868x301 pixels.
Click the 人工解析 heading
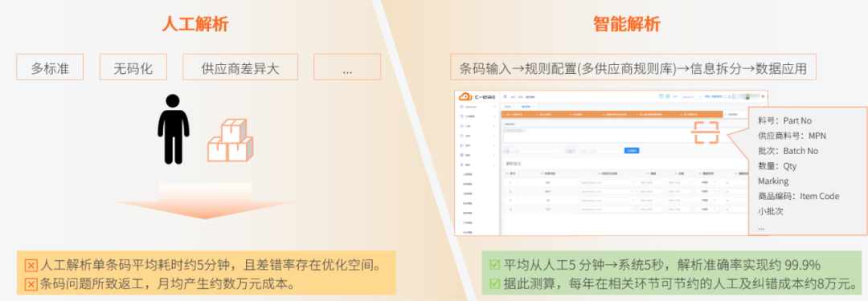click(x=194, y=24)
